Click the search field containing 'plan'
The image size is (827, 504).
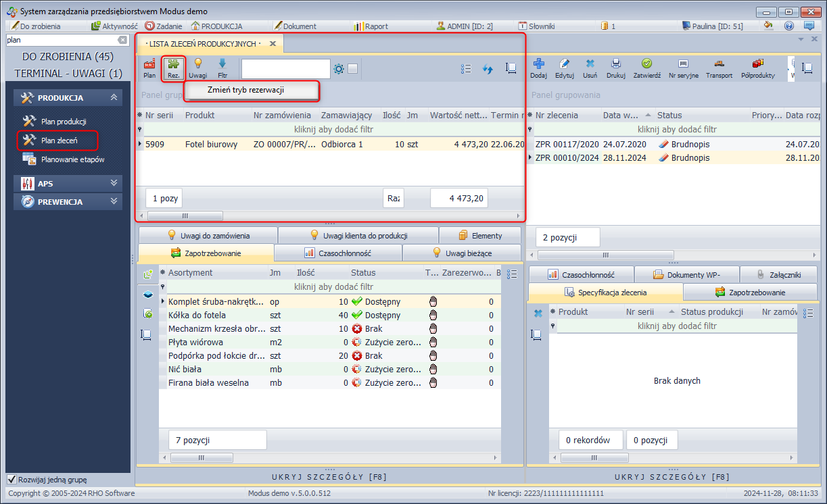click(61, 40)
